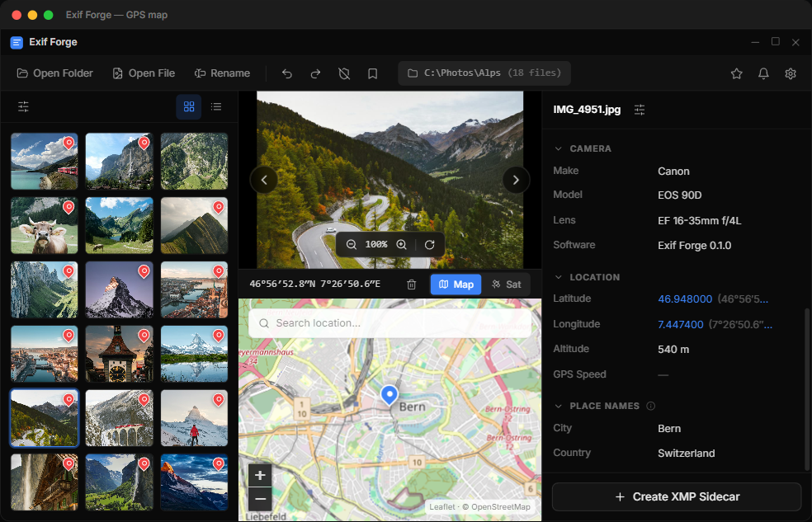Click the 100% zoom level

click(376, 244)
